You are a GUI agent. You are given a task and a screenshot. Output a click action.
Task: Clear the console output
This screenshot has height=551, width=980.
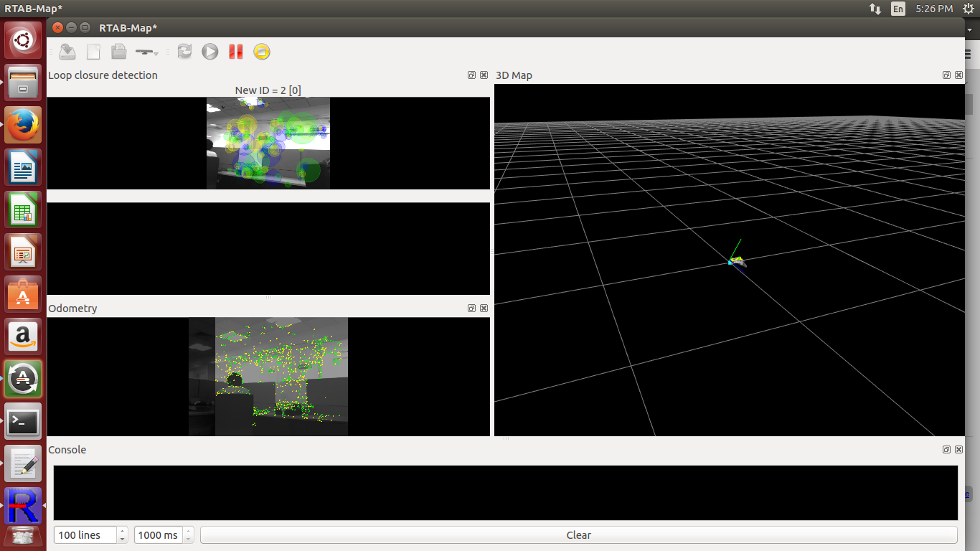[578, 535]
